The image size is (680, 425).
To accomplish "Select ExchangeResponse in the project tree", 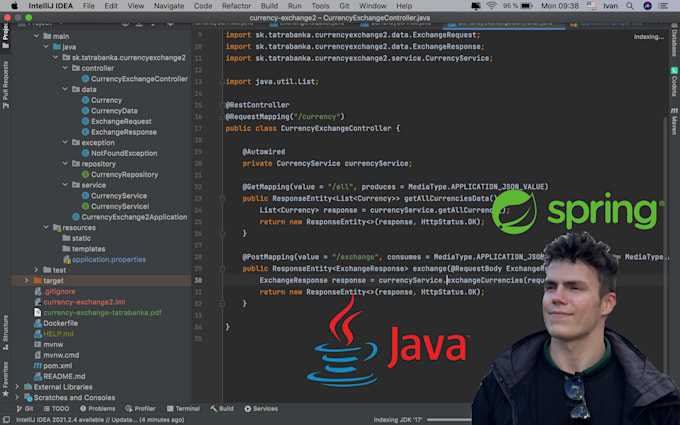I will pos(124,132).
